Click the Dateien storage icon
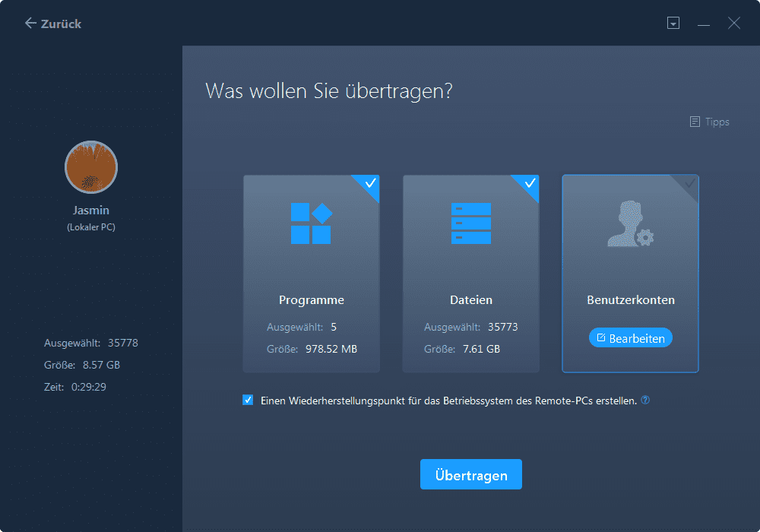760x532 pixels. pos(470,223)
